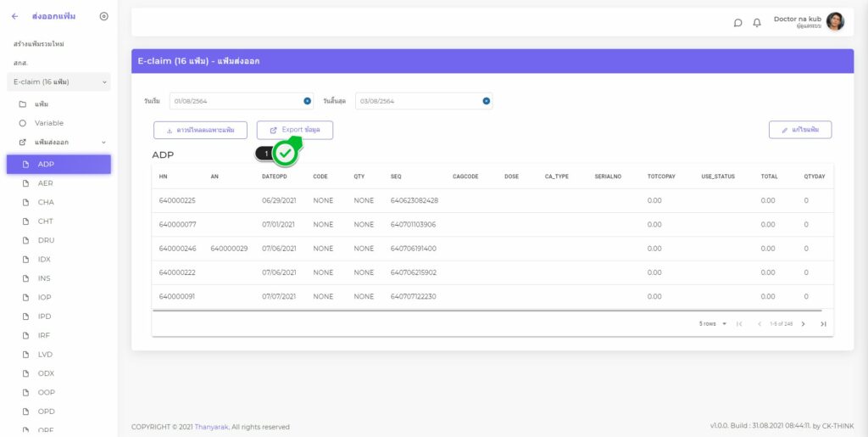Click the Doctor na kub profile avatar

click(x=835, y=21)
